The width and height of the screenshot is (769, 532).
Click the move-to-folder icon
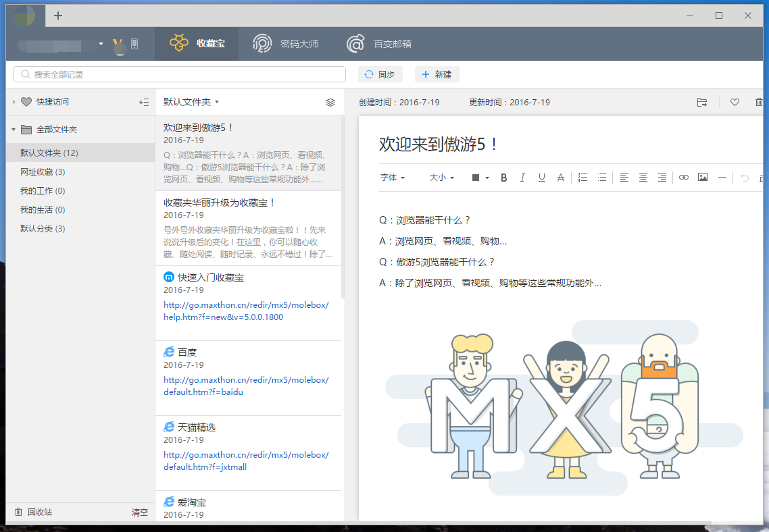click(x=702, y=103)
